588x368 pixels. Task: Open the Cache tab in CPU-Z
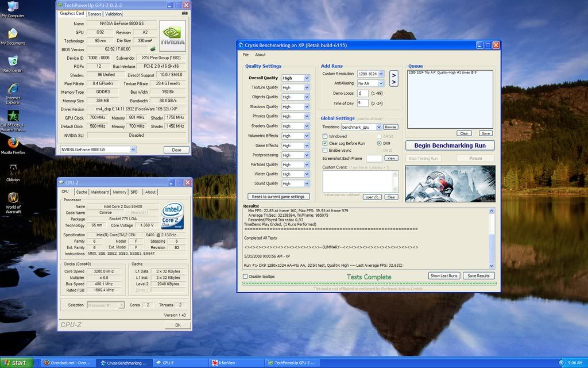82,192
